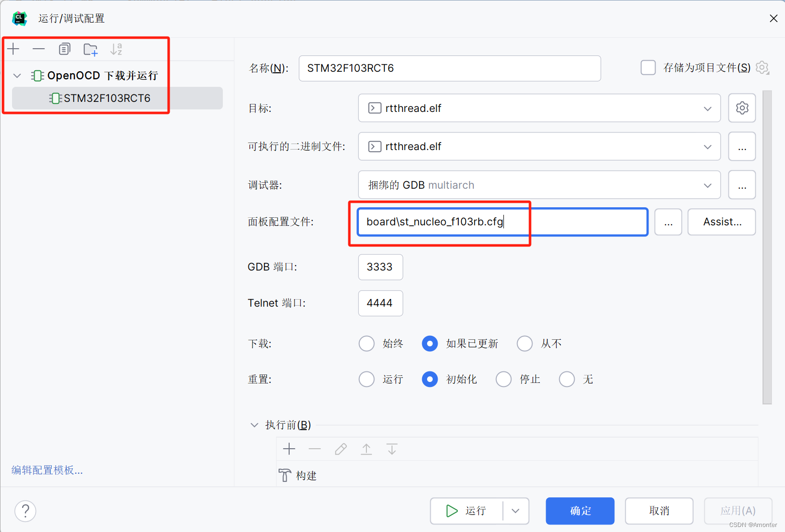This screenshot has height=532, width=785.
Task: Click the board config file input field
Action: (x=502, y=222)
